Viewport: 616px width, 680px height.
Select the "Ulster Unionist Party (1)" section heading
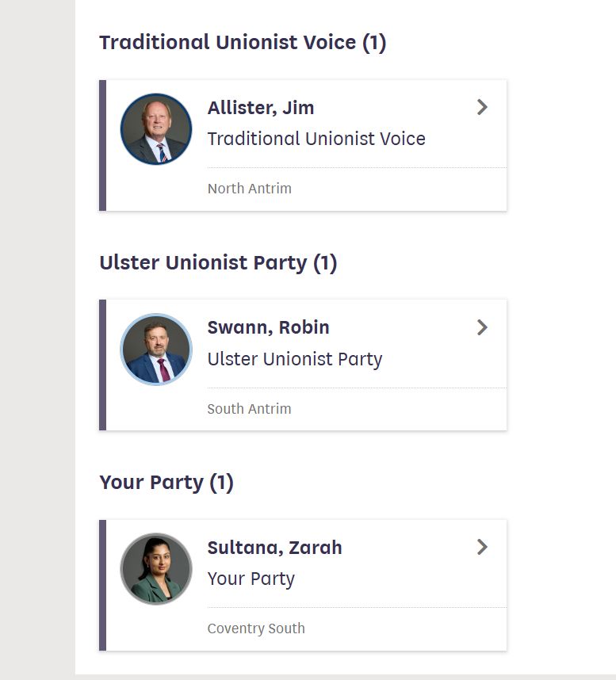(x=218, y=262)
